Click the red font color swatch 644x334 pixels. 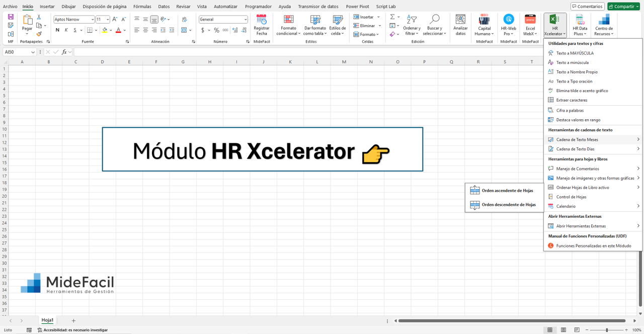pos(118,30)
